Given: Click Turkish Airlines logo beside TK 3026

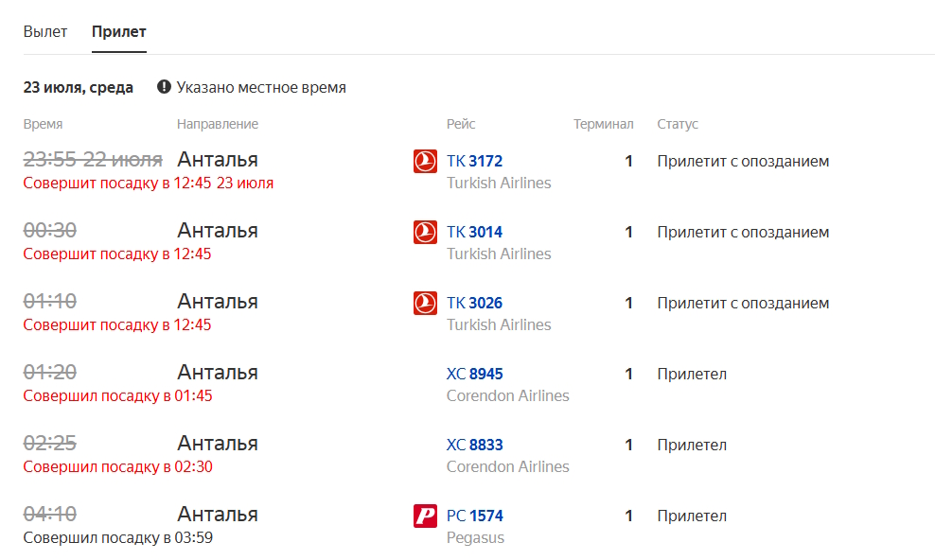Looking at the screenshot, I should (x=425, y=303).
